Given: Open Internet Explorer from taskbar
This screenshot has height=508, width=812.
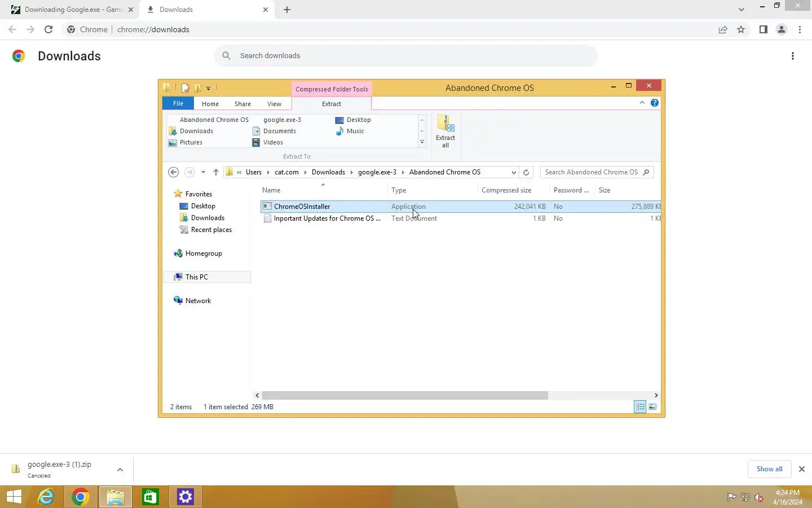Looking at the screenshot, I should pos(46,497).
